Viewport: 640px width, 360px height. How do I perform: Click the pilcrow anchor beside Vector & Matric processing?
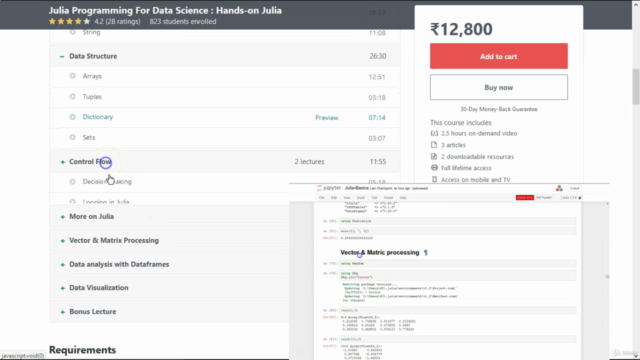click(426, 253)
